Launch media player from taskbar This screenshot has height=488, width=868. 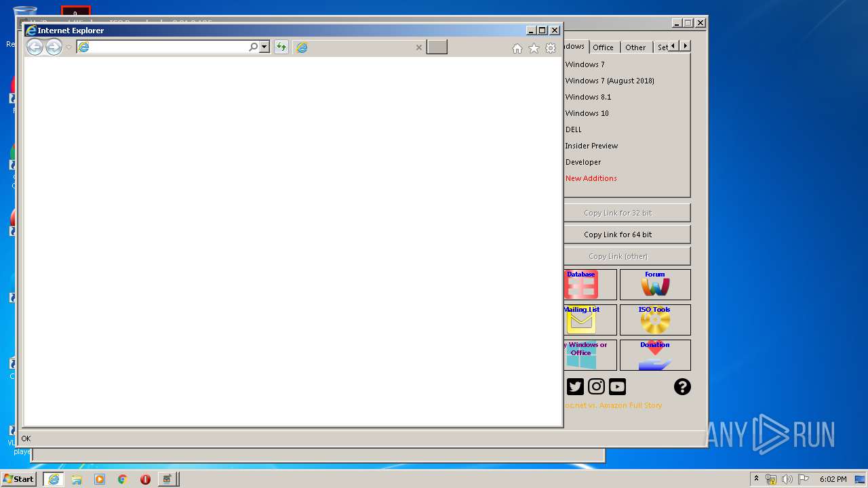click(100, 479)
